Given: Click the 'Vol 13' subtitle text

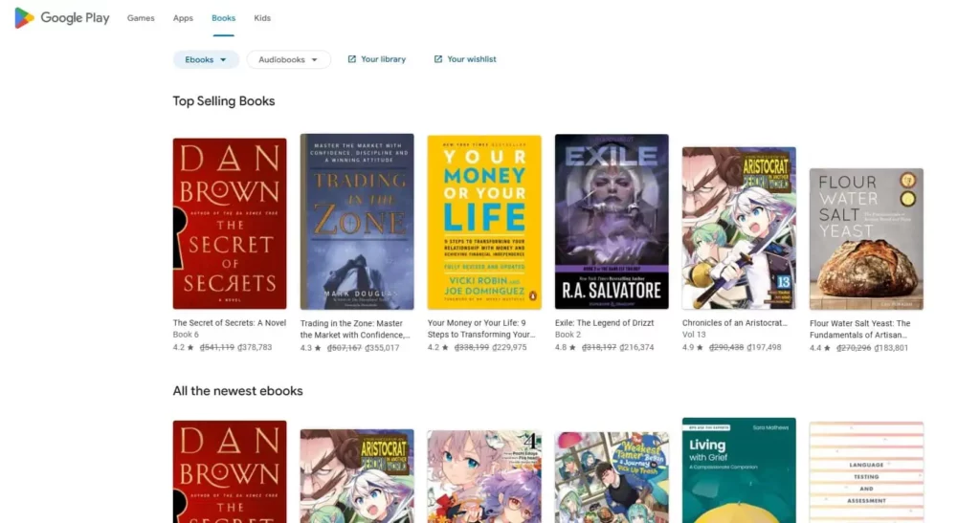Looking at the screenshot, I should pos(694,335).
